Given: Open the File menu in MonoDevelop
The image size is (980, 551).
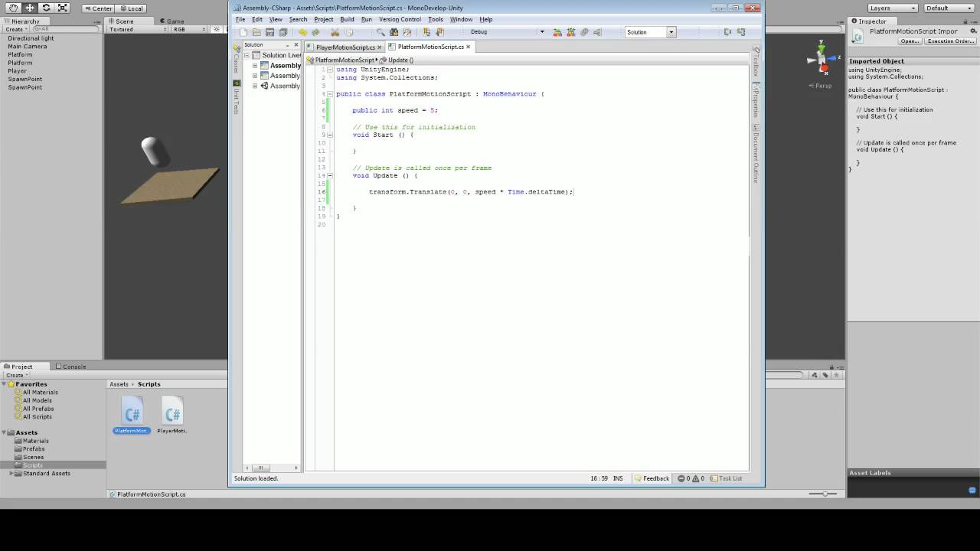Looking at the screenshot, I should coord(240,19).
